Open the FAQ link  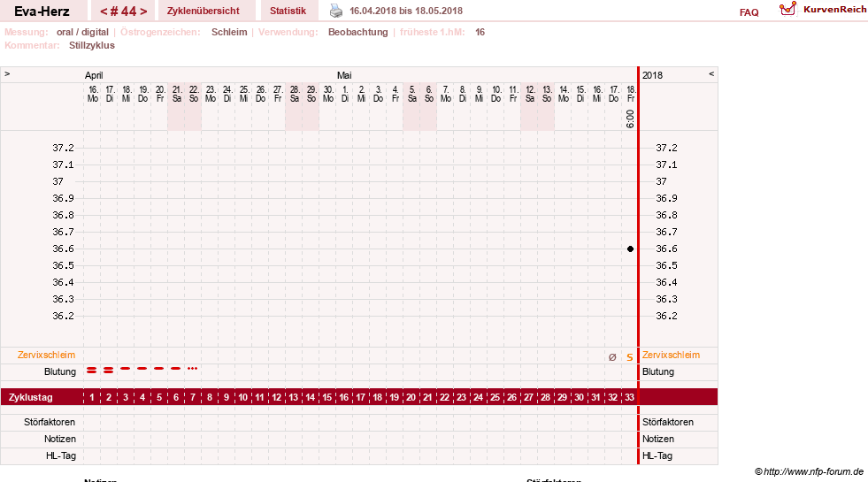[x=749, y=12]
